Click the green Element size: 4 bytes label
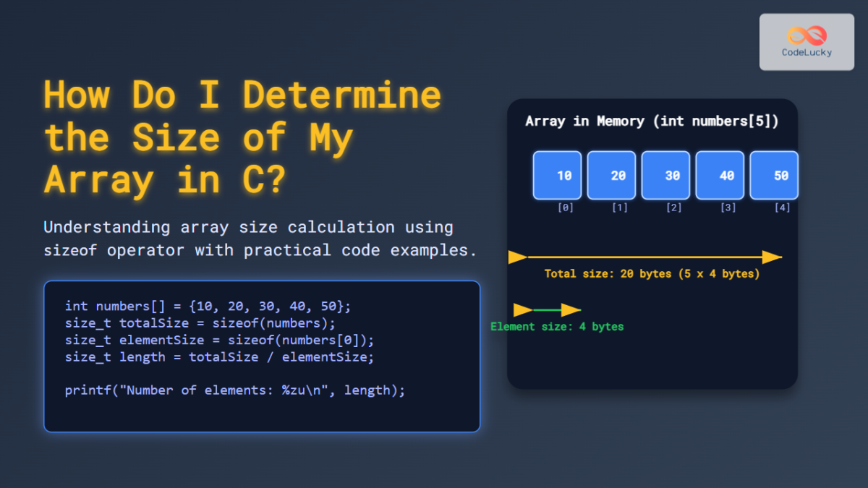Viewport: 868px width, 488px height. click(558, 326)
